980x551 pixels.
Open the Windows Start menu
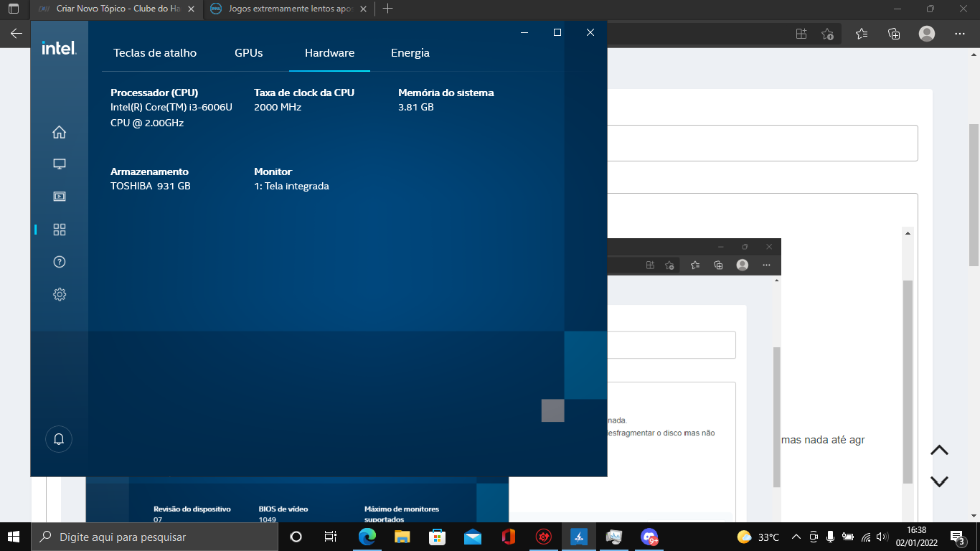pos(15,537)
